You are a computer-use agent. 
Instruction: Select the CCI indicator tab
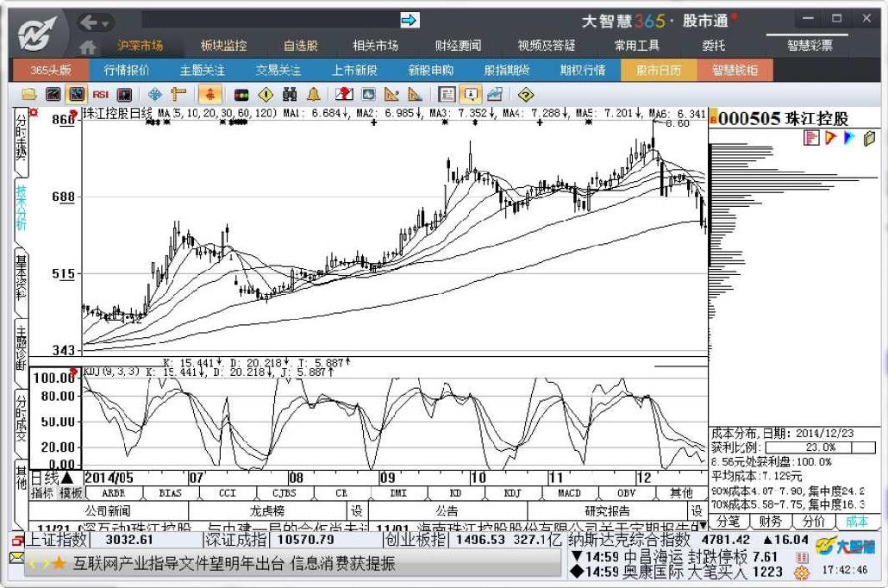click(x=227, y=493)
